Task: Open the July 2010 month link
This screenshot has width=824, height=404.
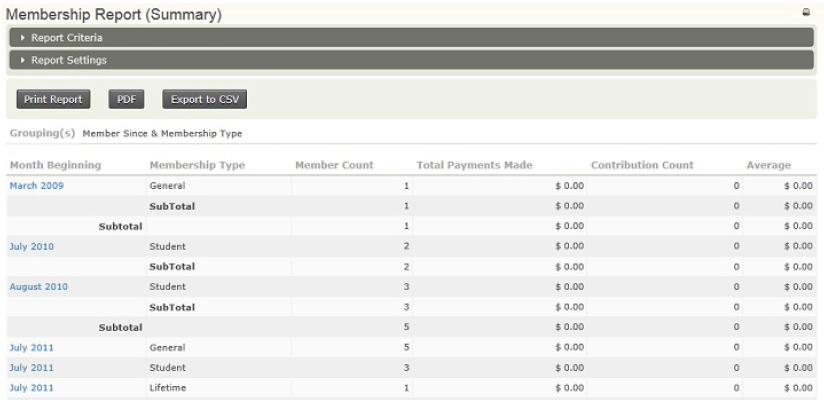Action: [x=31, y=246]
